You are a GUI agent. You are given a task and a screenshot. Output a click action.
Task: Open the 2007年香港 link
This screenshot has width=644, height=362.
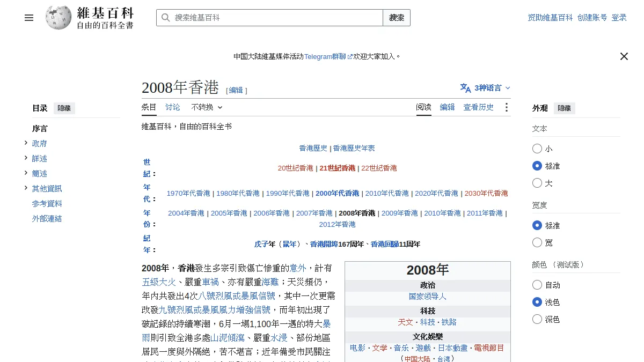pos(314,213)
